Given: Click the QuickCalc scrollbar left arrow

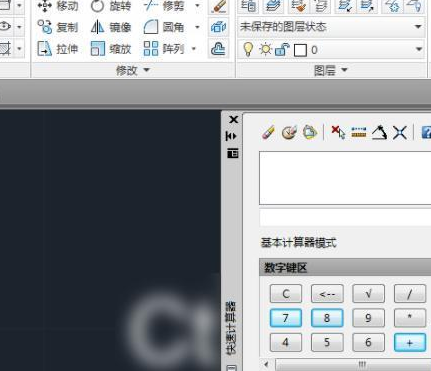Looking at the screenshot, I should (266, 364).
